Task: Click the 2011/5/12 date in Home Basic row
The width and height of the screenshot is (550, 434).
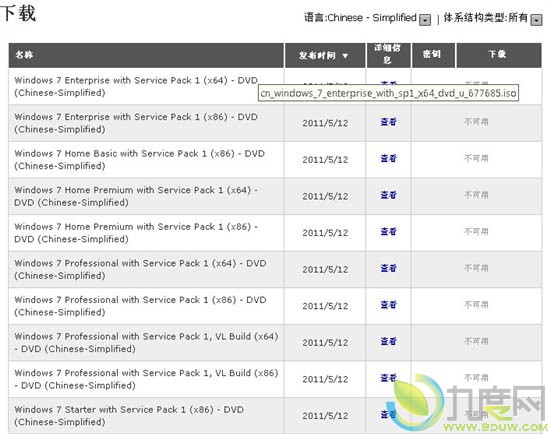Action: tap(325, 160)
